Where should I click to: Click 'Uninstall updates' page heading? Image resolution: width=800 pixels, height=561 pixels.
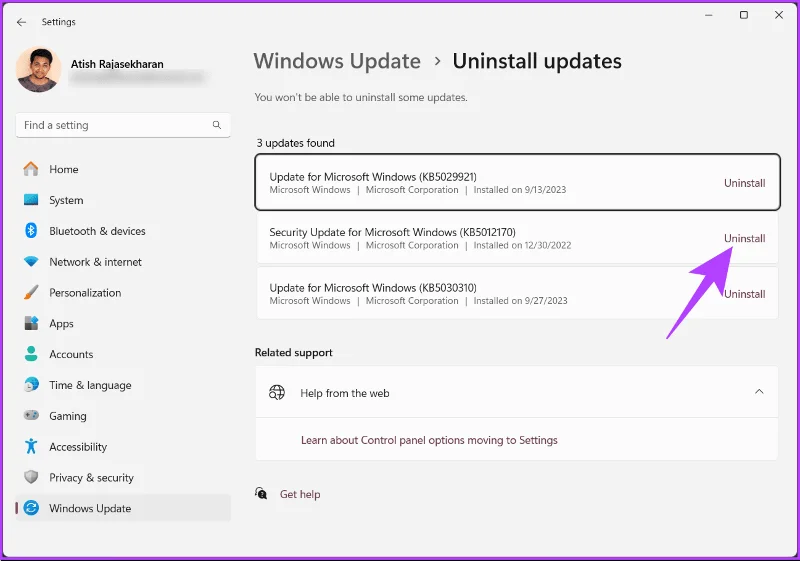tap(537, 61)
